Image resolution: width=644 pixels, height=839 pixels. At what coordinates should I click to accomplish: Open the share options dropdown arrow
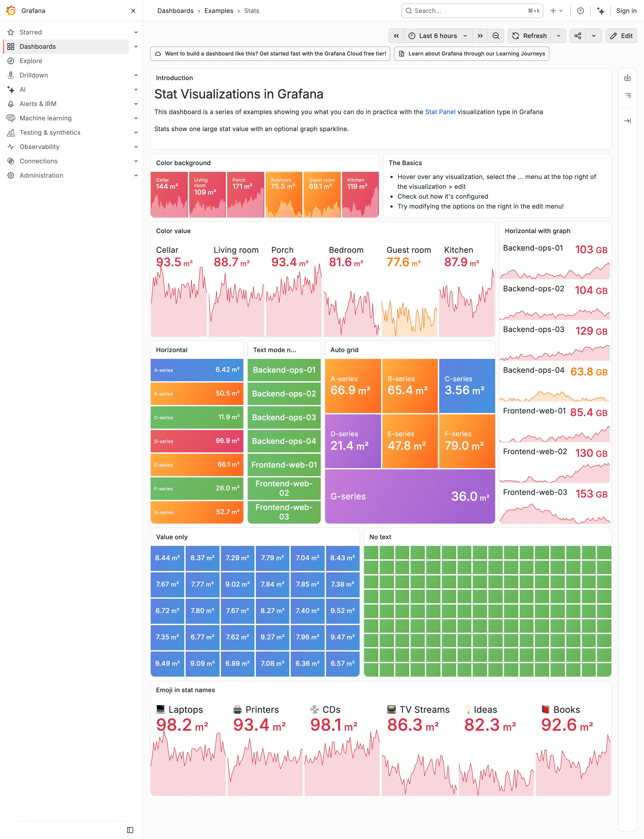click(594, 36)
